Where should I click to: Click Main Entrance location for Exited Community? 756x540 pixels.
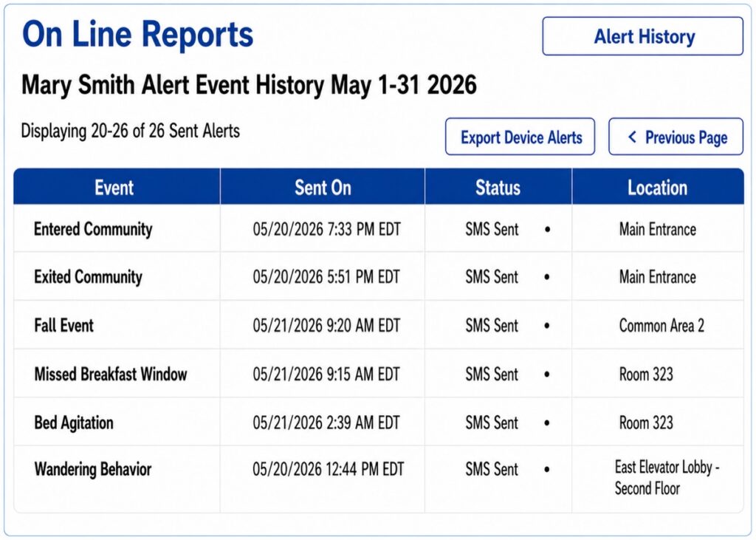(x=658, y=276)
